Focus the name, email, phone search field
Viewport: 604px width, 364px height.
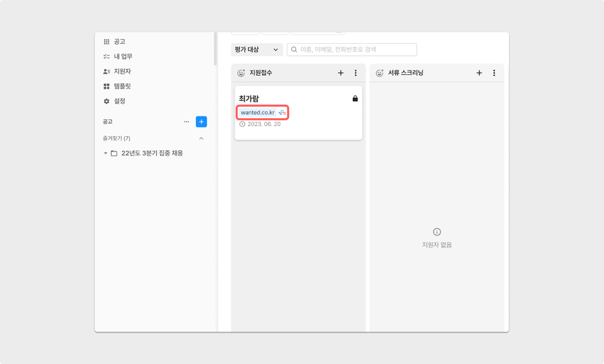(351, 50)
